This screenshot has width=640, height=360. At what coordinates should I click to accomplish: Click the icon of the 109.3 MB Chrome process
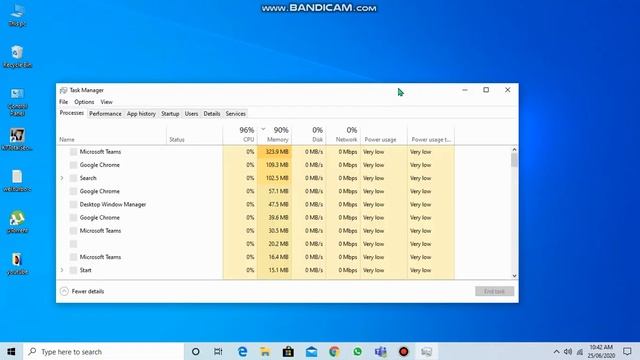73,165
